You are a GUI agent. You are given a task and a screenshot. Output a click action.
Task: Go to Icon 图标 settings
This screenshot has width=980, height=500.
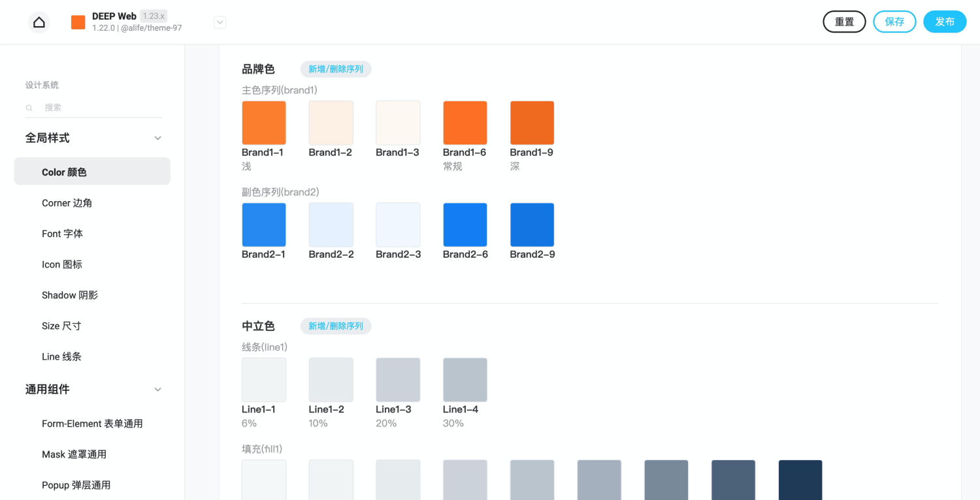pyautogui.click(x=62, y=264)
